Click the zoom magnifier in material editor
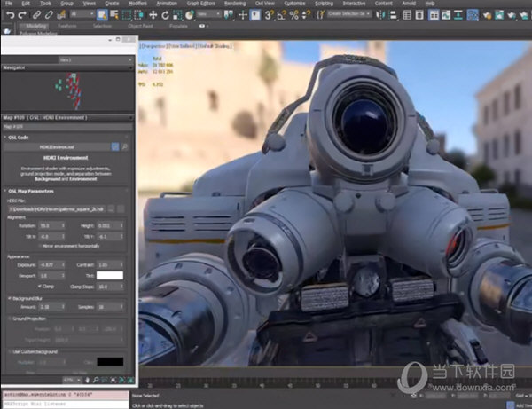532x409 pixels. pos(96,380)
